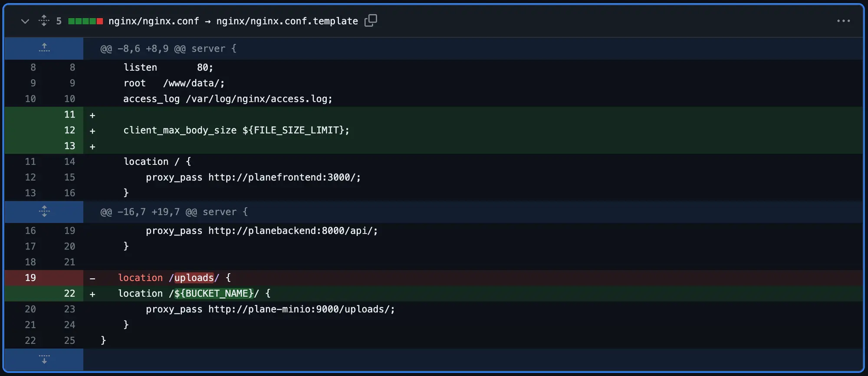Image resolution: width=868 pixels, height=376 pixels.
Task: Click the plus marker on the client_max_body_size line
Action: point(92,131)
